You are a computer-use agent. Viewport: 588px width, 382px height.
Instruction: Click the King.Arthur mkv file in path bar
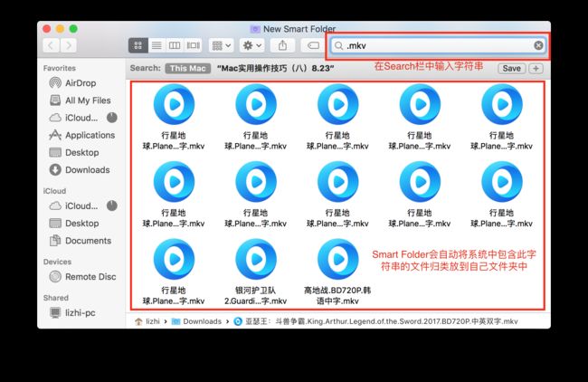point(375,321)
